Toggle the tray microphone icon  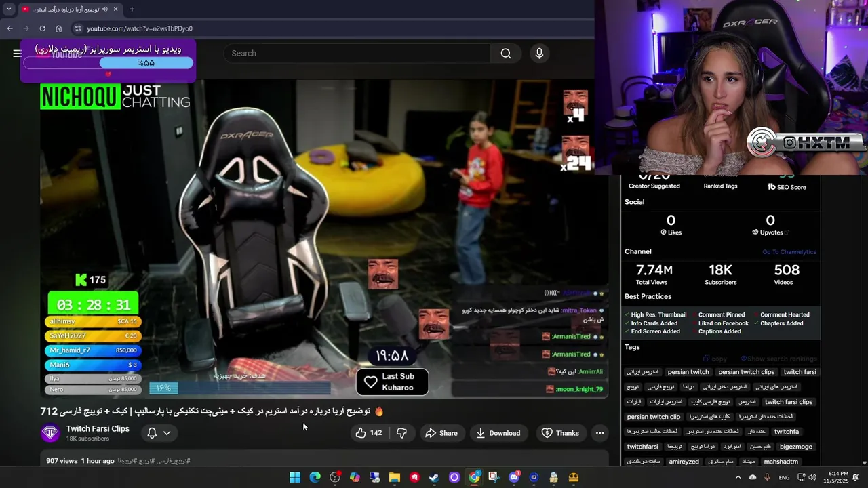click(x=767, y=477)
